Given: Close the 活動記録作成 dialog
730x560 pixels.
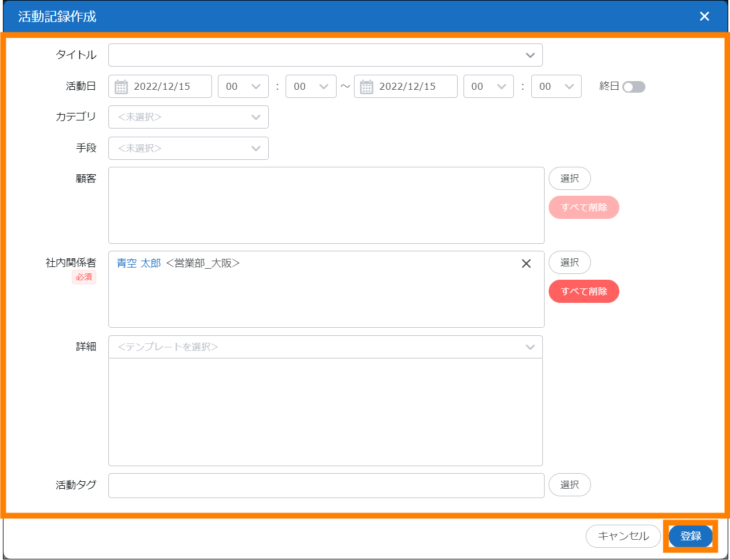Looking at the screenshot, I should click(x=705, y=16).
